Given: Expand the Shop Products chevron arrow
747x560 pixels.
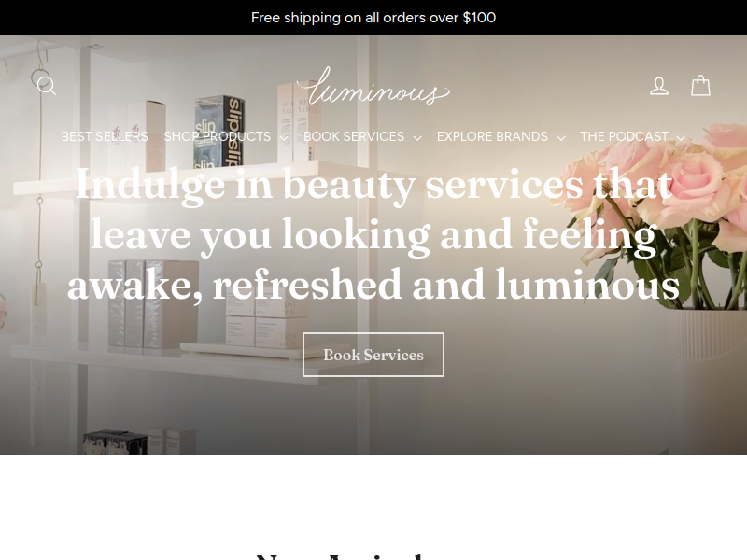Looking at the screenshot, I should coord(284,138).
